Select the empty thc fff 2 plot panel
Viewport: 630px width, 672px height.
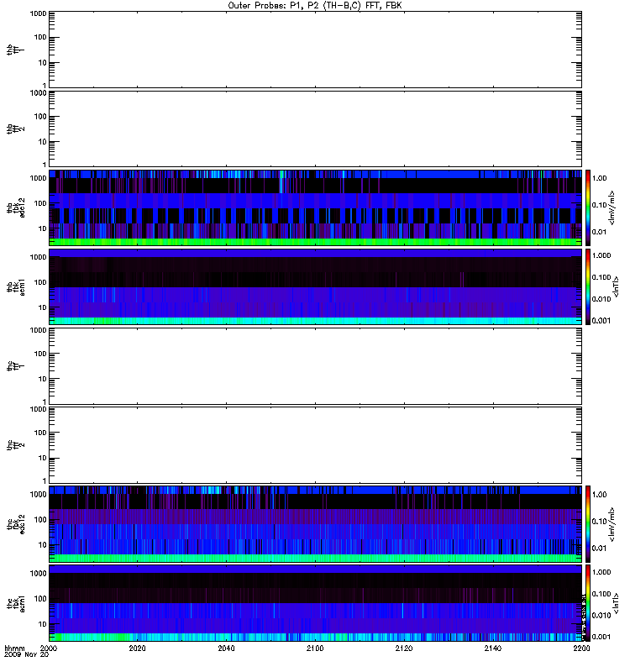click(315, 445)
